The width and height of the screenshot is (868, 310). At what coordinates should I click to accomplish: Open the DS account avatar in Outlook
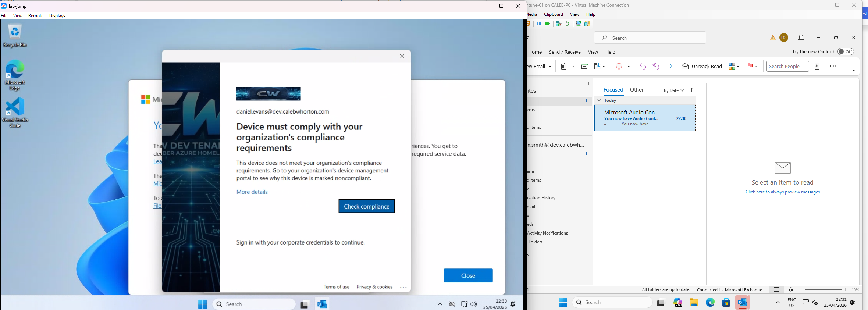(784, 38)
